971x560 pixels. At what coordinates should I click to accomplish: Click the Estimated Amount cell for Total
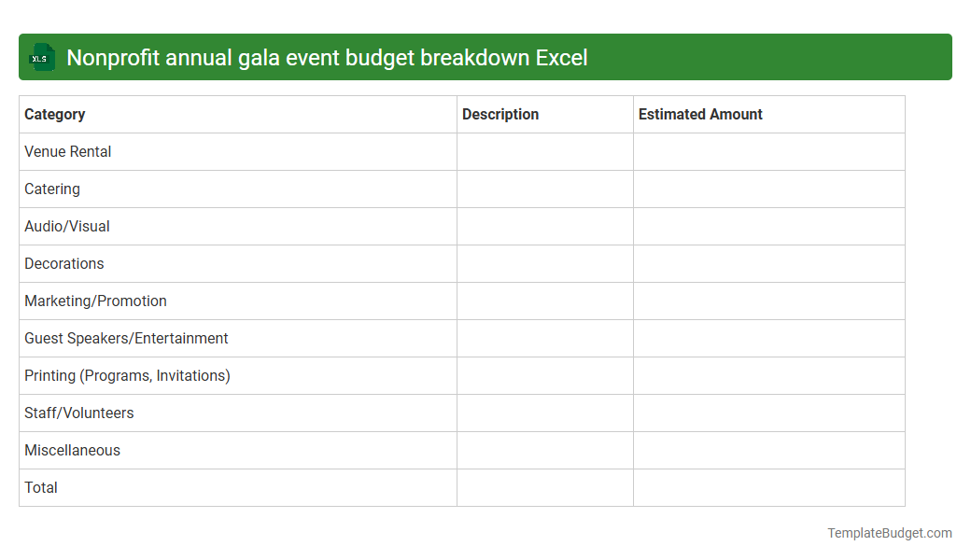coord(768,487)
